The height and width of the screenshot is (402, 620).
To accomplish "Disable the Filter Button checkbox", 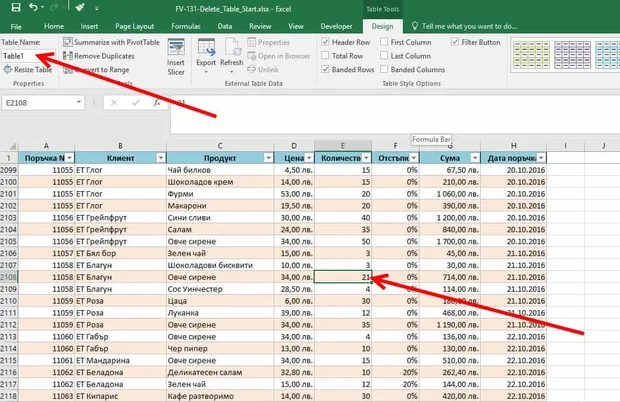I will pyautogui.click(x=455, y=42).
